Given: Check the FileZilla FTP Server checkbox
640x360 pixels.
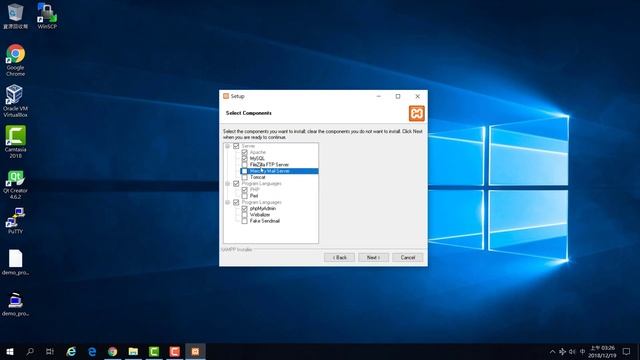Looking at the screenshot, I should pyautogui.click(x=244, y=164).
